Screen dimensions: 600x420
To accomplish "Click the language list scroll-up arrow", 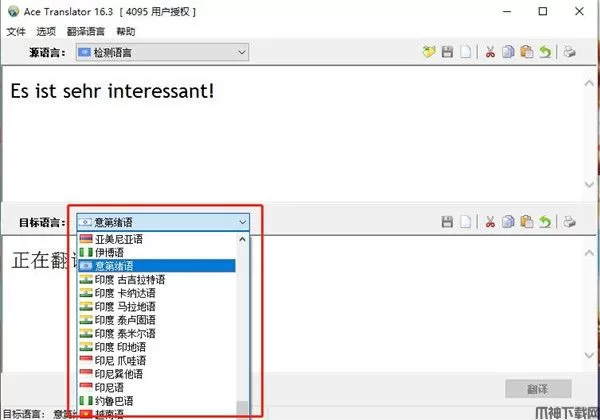I will click(242, 239).
